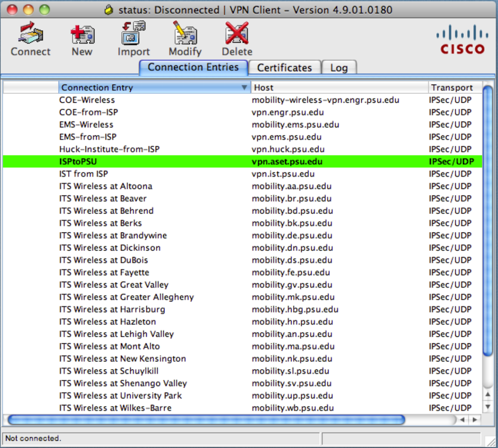Click IPSec/UDP in COE-Wireless row
The image size is (498, 448).
tap(450, 100)
